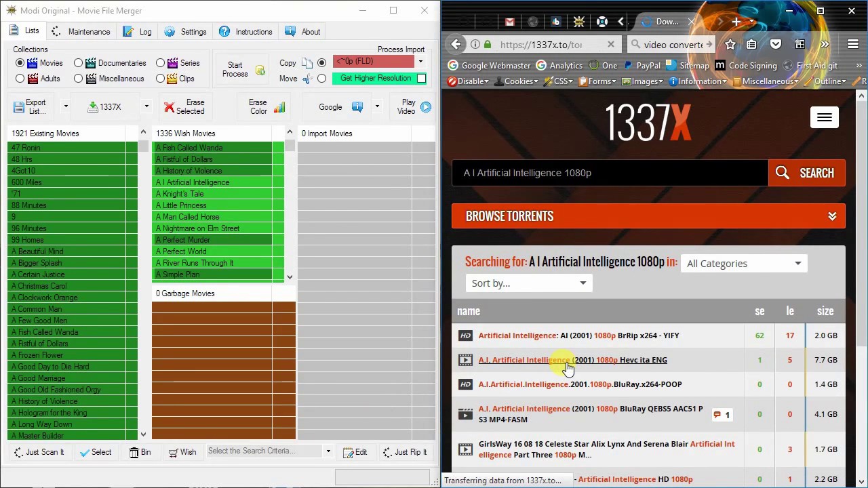This screenshot has width=868, height=488.
Task: Open the Process Import resolution dropdown
Action: click(420, 62)
